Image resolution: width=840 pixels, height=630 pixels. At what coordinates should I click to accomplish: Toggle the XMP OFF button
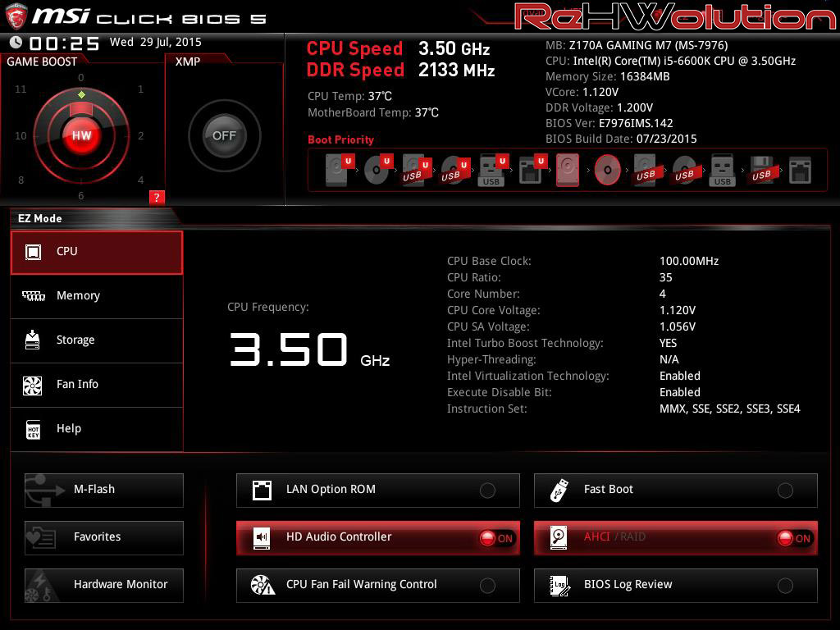224,135
